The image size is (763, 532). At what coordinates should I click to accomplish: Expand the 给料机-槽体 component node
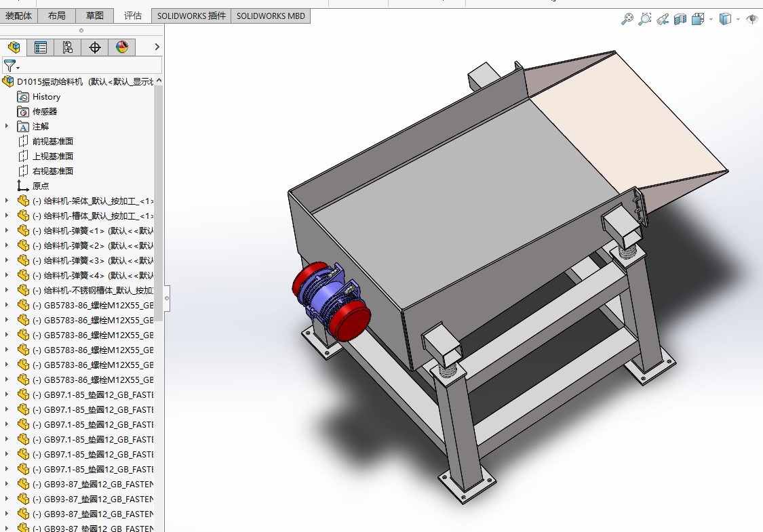[x=7, y=216]
